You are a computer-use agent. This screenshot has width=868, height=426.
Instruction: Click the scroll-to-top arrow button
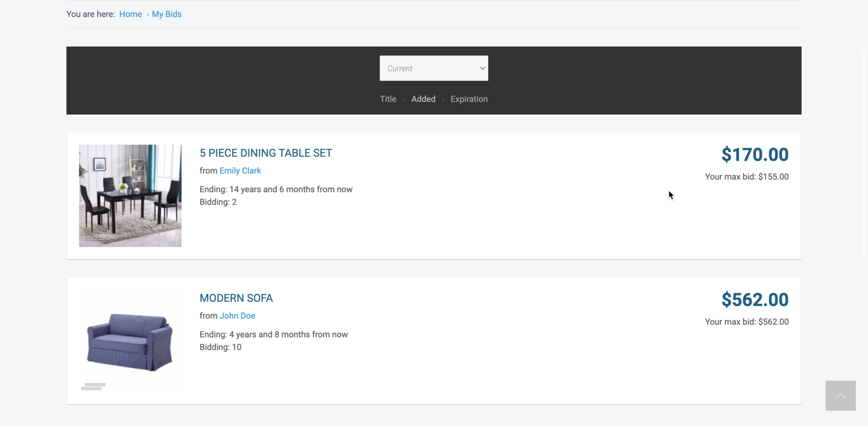(840, 395)
